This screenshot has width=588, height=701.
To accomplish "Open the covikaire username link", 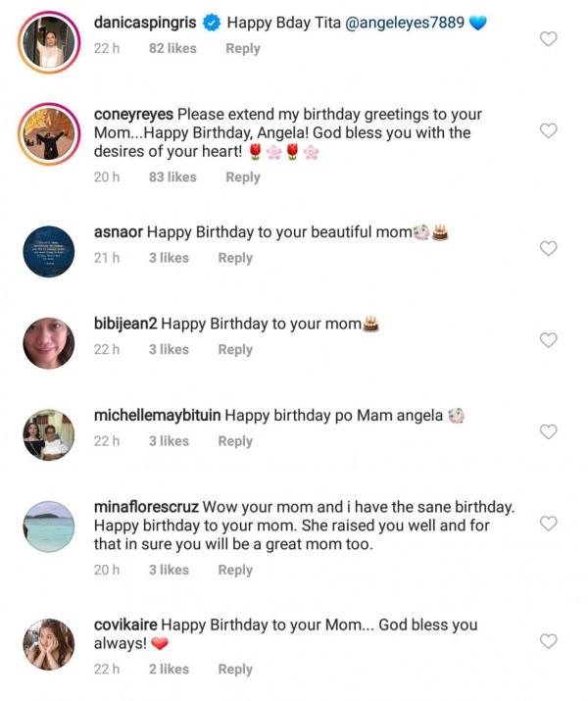I will click(x=124, y=625).
